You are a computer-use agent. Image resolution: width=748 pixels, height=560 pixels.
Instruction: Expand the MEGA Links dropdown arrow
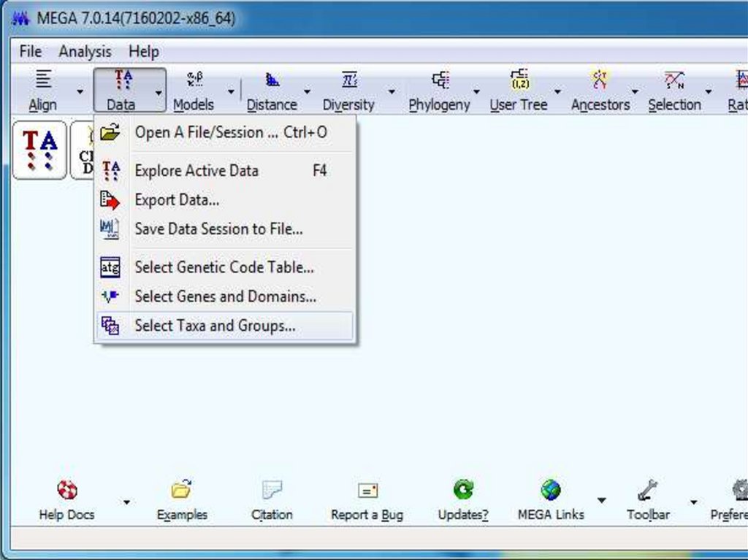coord(602,500)
